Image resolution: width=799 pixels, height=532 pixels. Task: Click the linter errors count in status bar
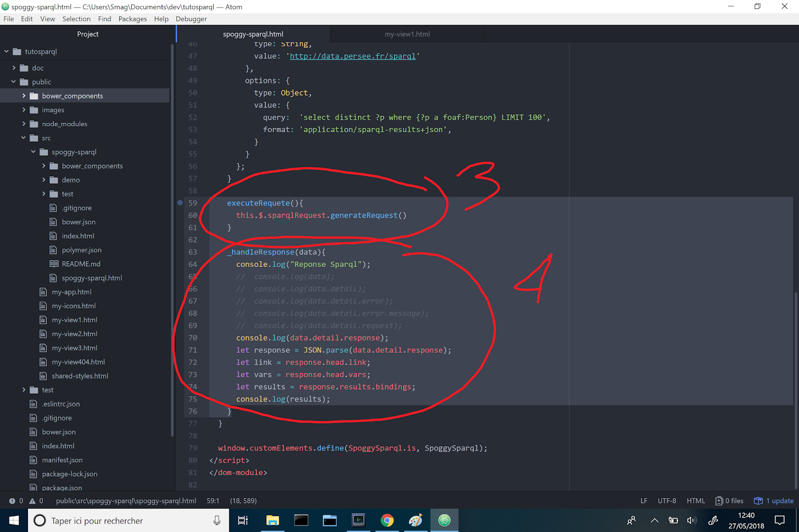(16, 501)
